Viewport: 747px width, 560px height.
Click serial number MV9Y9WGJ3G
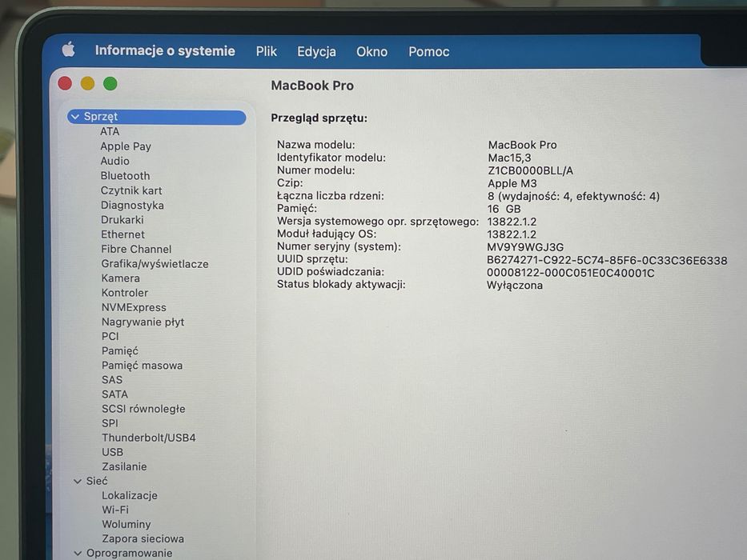tap(525, 247)
